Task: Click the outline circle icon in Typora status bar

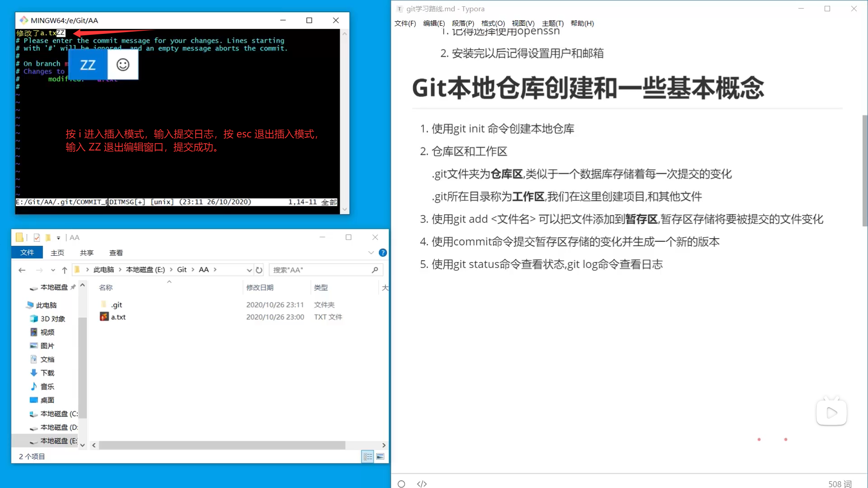Action: click(x=401, y=483)
